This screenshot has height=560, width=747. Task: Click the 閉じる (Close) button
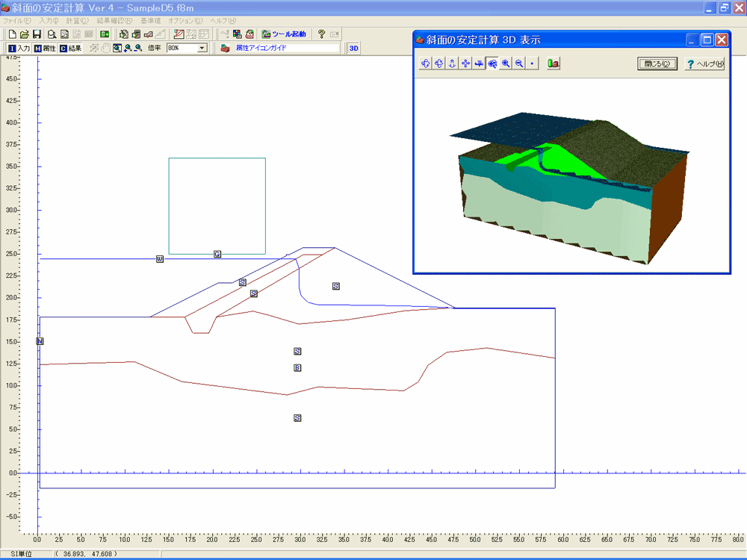point(657,64)
